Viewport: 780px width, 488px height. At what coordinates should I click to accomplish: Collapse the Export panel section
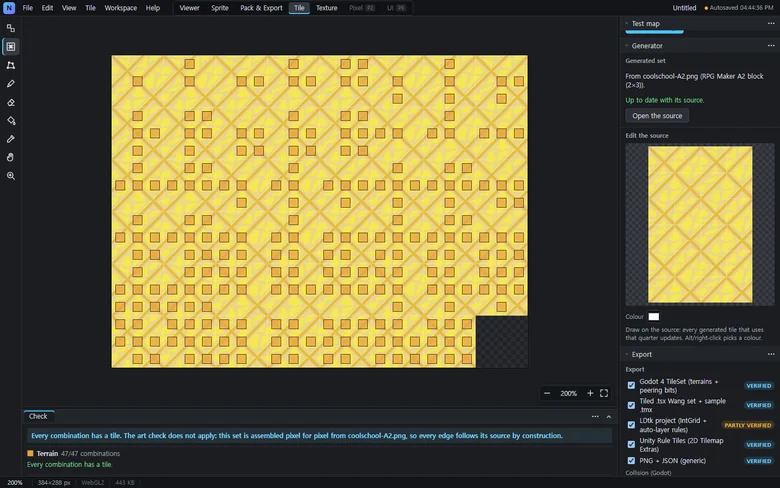coord(627,354)
